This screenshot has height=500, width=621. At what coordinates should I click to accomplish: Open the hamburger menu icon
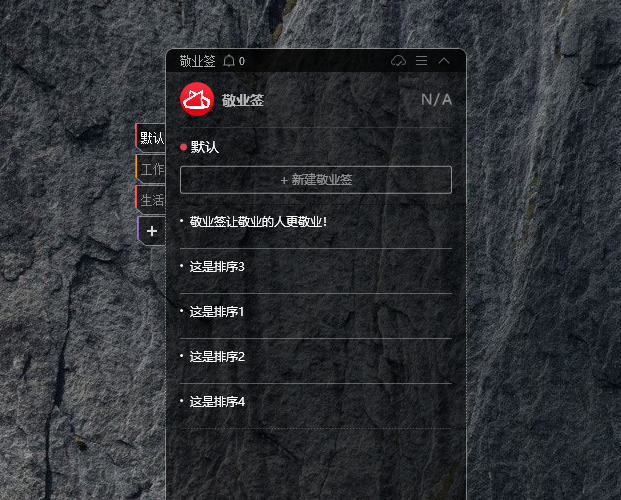(x=421, y=61)
